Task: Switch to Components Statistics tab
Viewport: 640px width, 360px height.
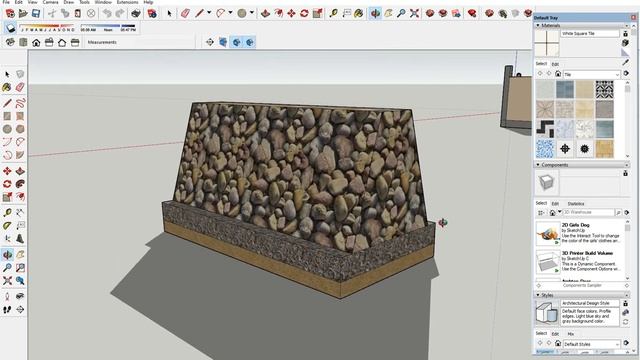Action: click(x=576, y=203)
